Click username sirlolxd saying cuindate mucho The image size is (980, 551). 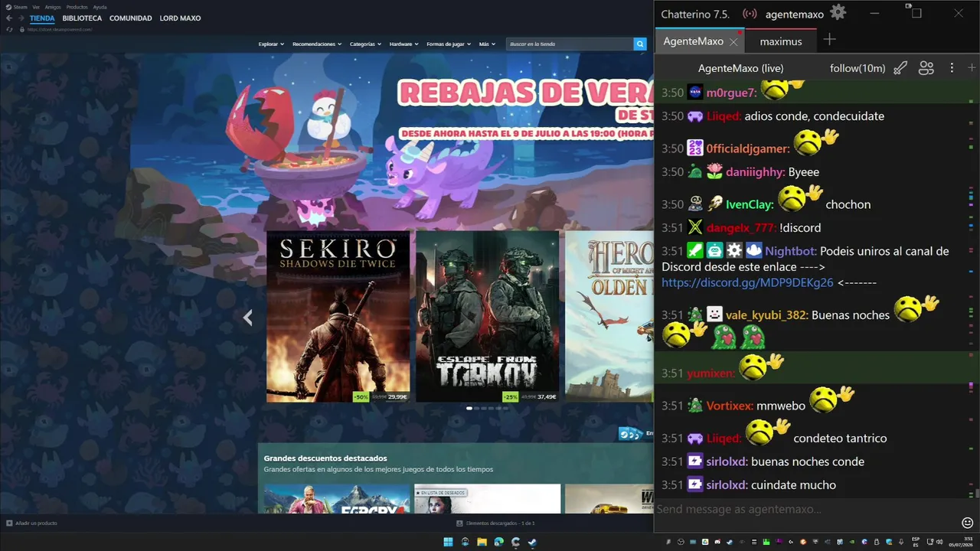[726, 485]
